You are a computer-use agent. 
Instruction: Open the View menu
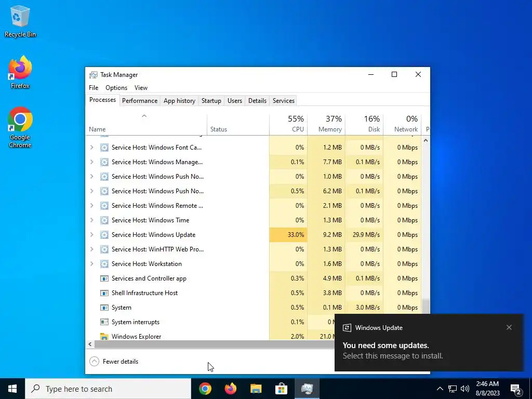(x=141, y=87)
